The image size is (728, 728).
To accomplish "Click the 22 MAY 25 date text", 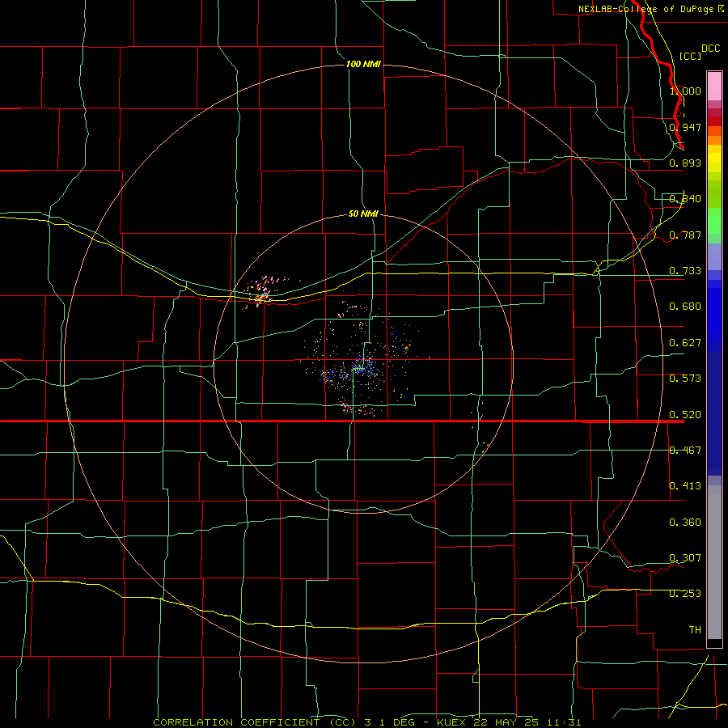I will pyautogui.click(x=506, y=722).
